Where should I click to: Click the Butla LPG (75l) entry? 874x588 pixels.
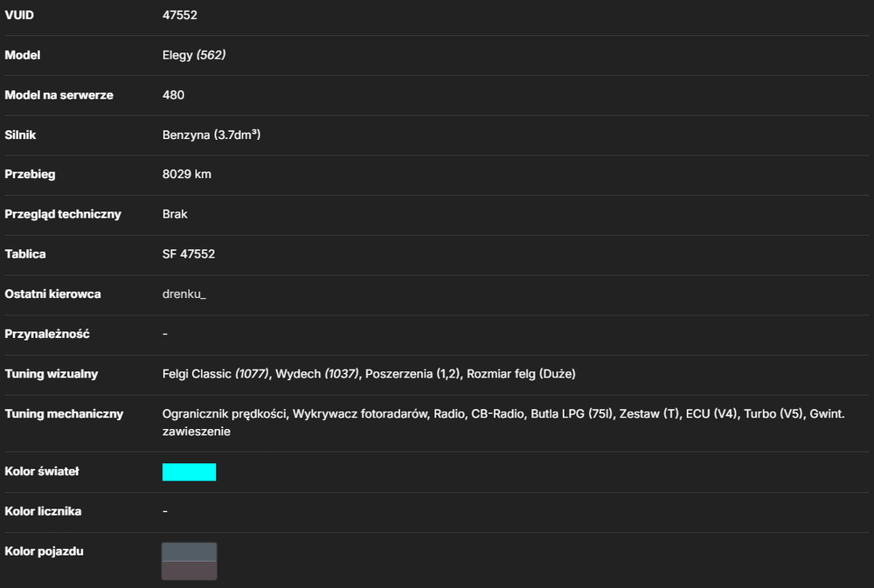click(572, 414)
